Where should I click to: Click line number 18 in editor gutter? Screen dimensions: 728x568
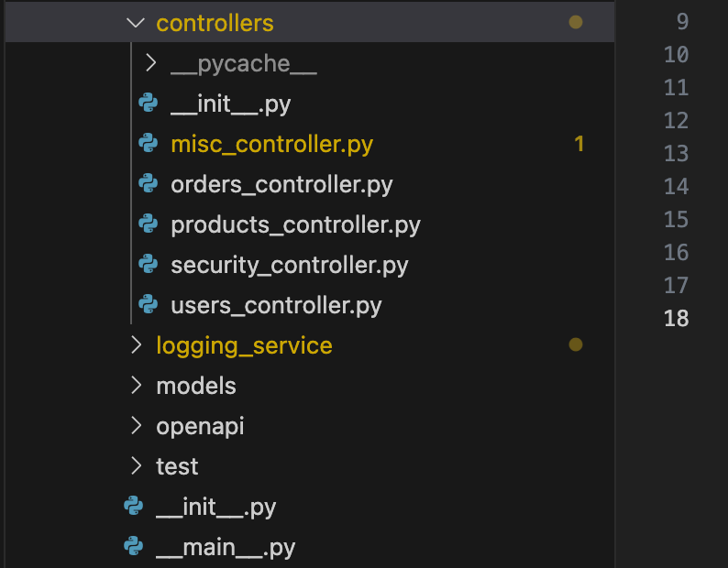[677, 319]
